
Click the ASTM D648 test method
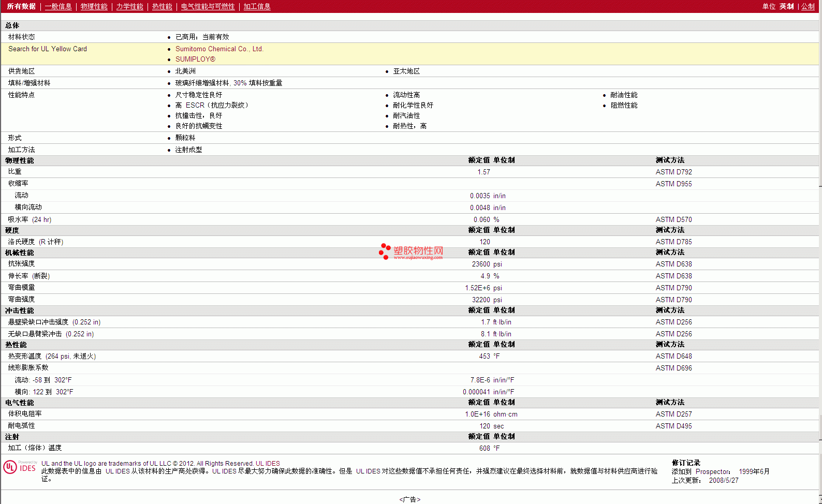(673, 356)
